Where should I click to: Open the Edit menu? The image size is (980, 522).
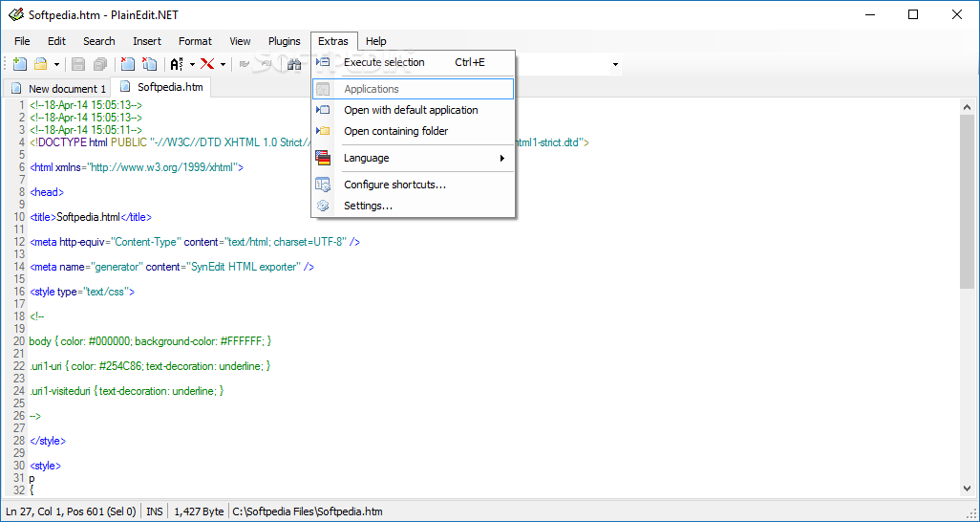pyautogui.click(x=56, y=41)
